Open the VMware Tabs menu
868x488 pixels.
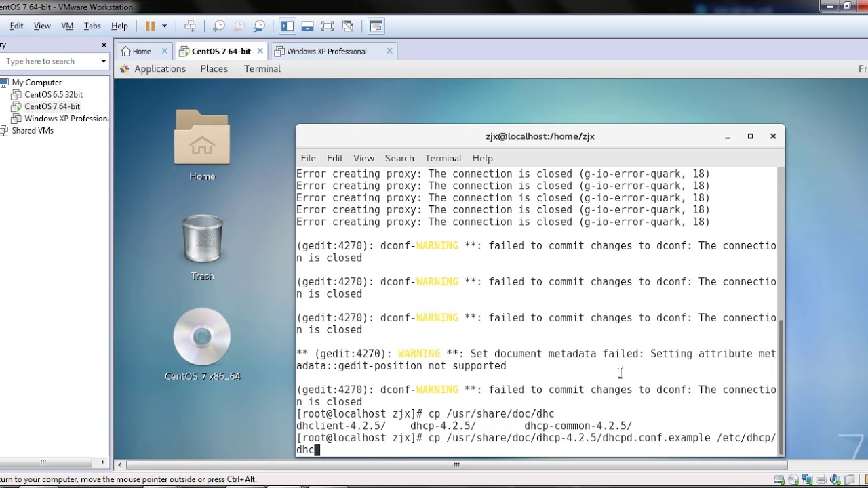[92, 26]
